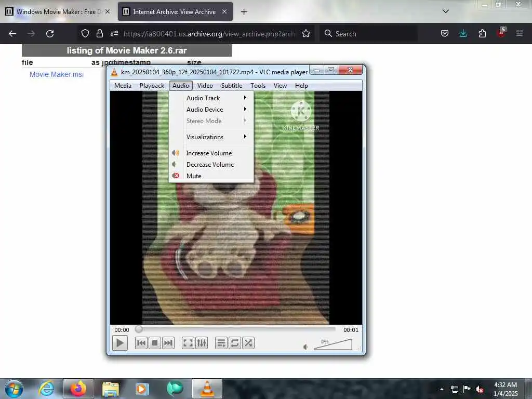Stop playback in VLC
532x399 pixels.
click(155, 343)
